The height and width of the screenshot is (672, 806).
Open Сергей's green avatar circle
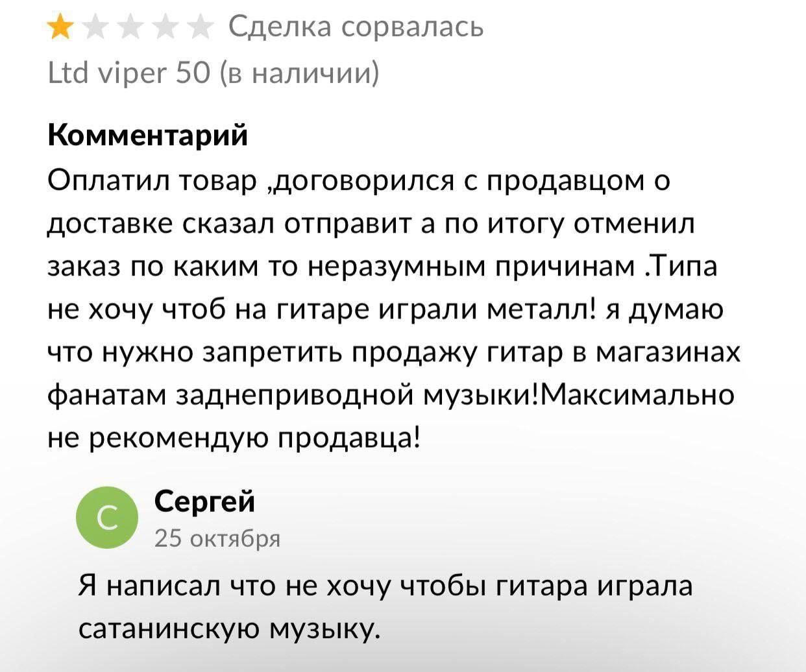click(x=107, y=517)
